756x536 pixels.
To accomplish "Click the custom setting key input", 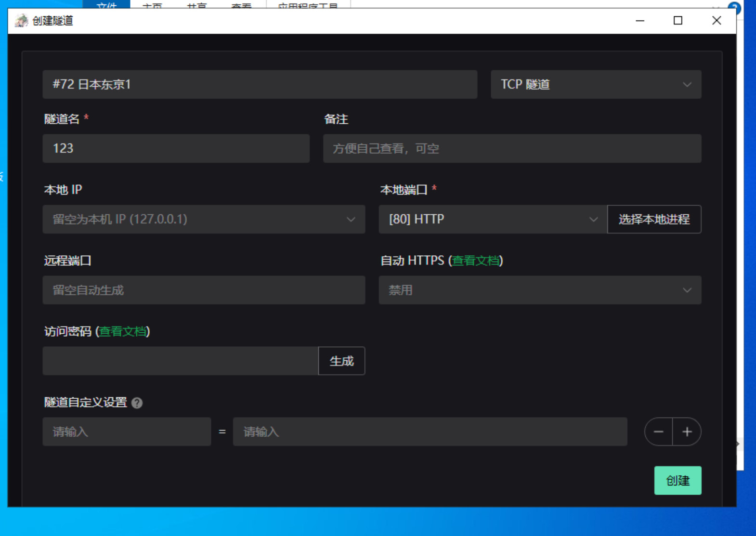I will coord(127,432).
